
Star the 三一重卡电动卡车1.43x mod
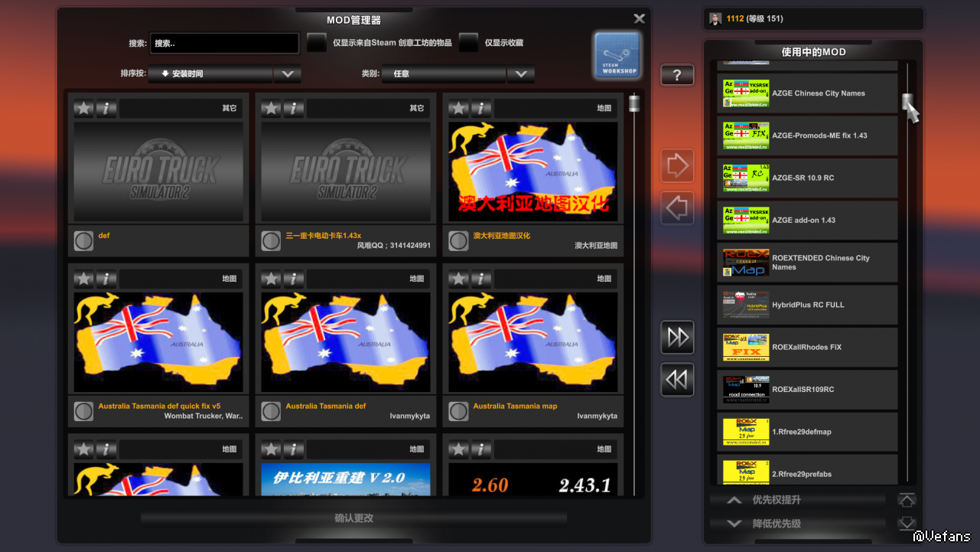(x=271, y=109)
